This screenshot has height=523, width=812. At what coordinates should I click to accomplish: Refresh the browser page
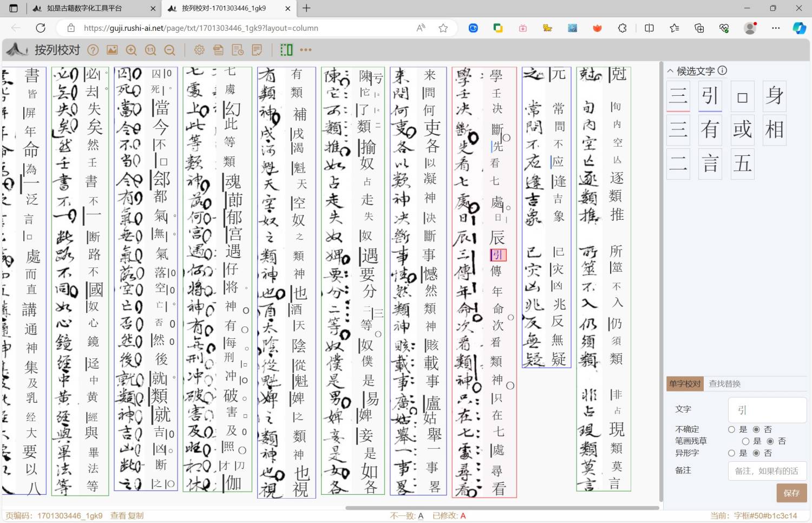click(x=41, y=28)
